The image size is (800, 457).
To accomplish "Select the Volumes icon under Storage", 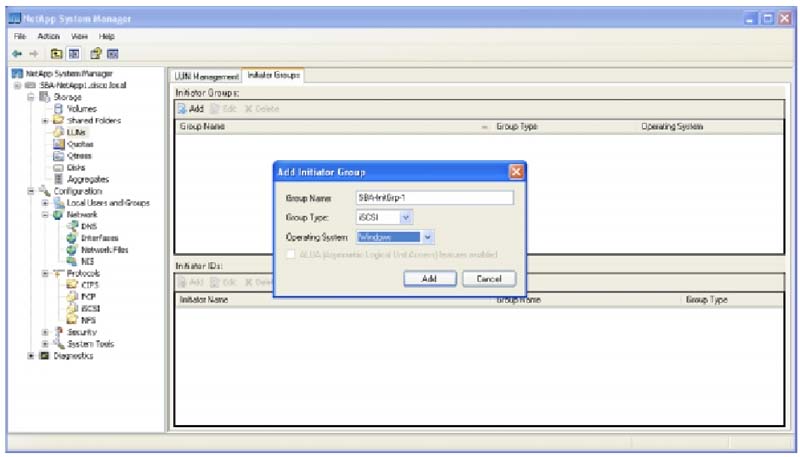I will 59,108.
